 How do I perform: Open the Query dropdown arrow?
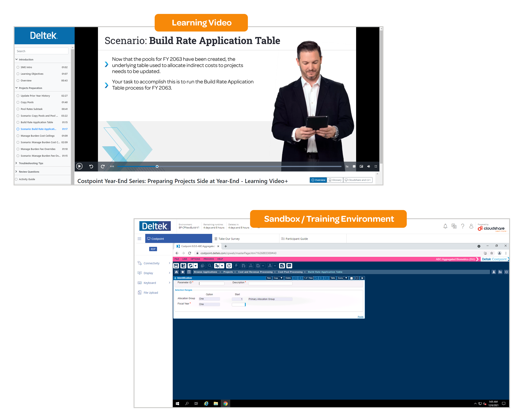(346, 278)
